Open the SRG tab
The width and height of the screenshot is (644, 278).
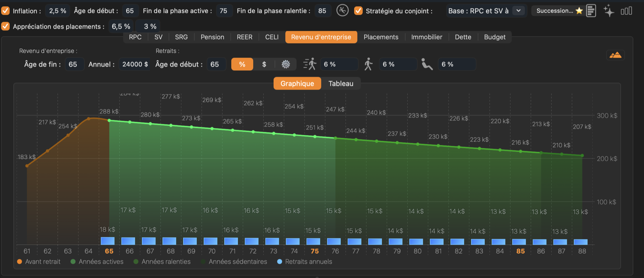click(181, 37)
